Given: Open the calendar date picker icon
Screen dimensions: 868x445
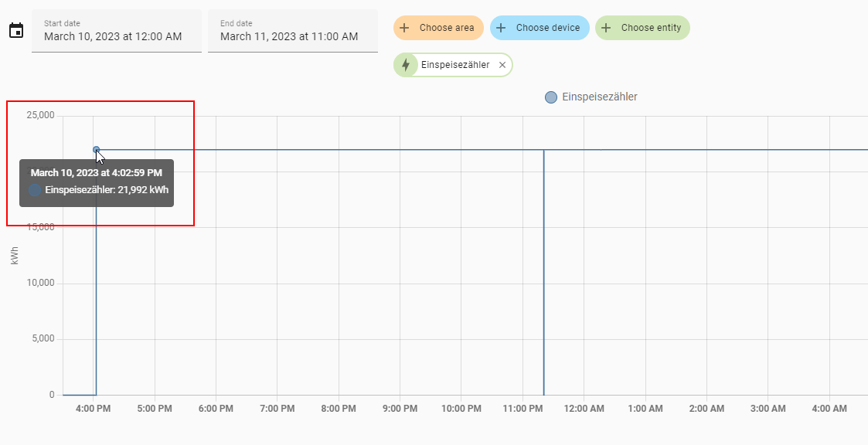Looking at the screenshot, I should pyautogui.click(x=15, y=30).
